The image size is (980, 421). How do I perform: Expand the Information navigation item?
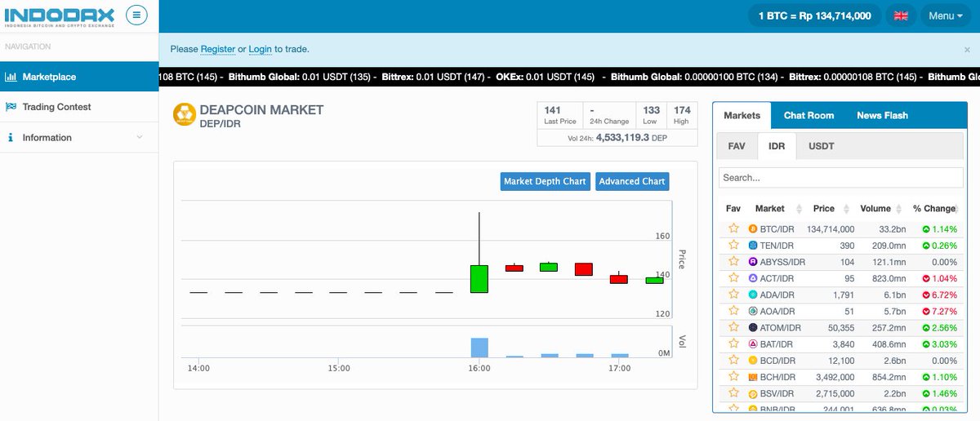click(x=79, y=138)
